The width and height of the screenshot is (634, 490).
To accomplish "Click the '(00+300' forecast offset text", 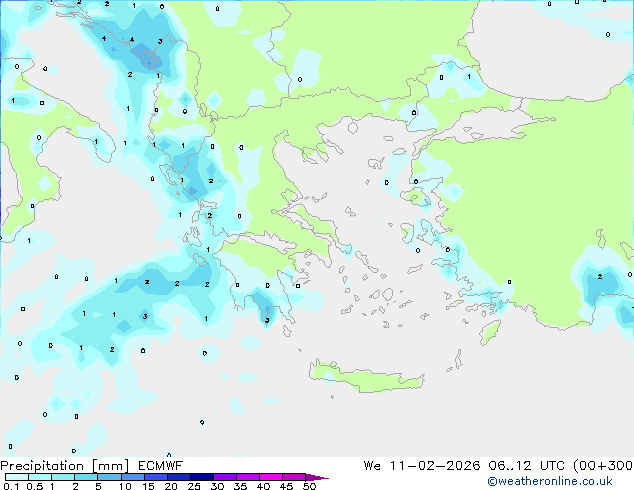I will click(x=602, y=466).
